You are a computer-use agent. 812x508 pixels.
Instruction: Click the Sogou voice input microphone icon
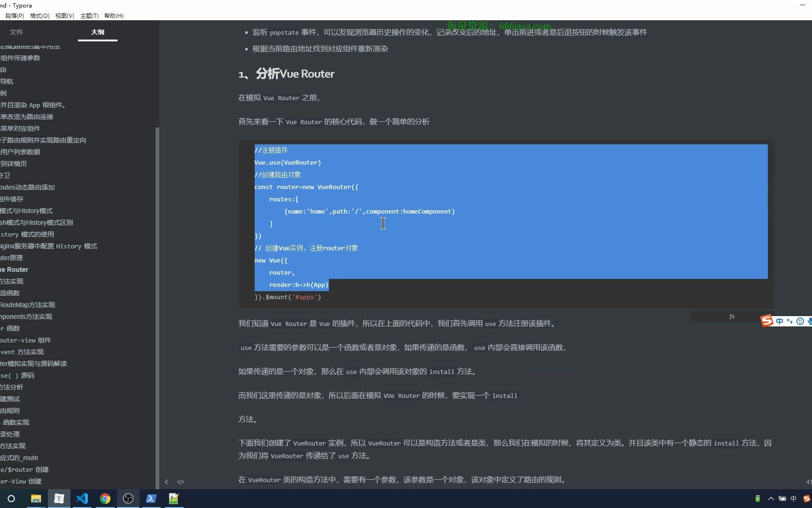(809, 321)
